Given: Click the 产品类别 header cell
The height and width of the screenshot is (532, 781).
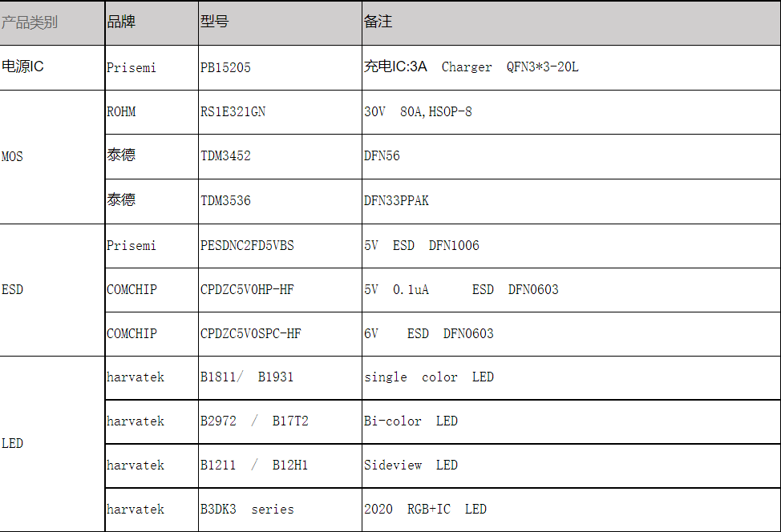Looking at the screenshot, I should click(x=52, y=23).
